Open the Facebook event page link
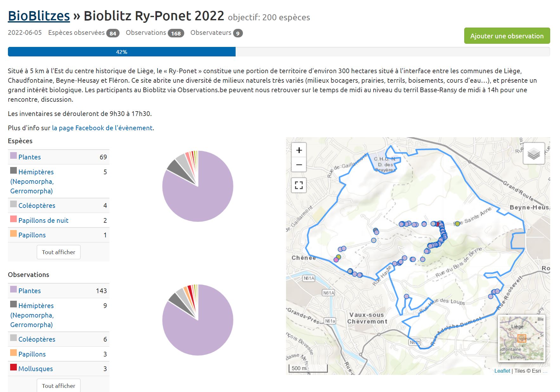The height and width of the screenshot is (392, 560). 102,128
